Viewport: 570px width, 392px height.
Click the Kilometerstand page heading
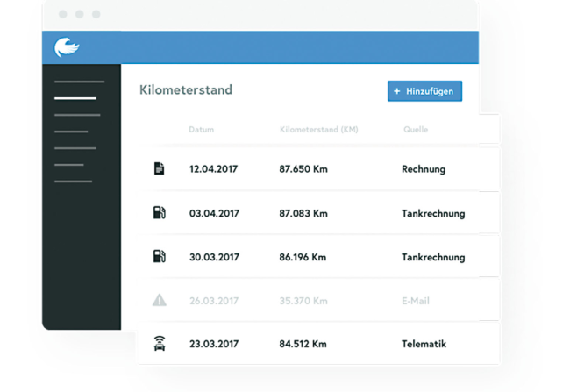pyautogui.click(x=186, y=90)
